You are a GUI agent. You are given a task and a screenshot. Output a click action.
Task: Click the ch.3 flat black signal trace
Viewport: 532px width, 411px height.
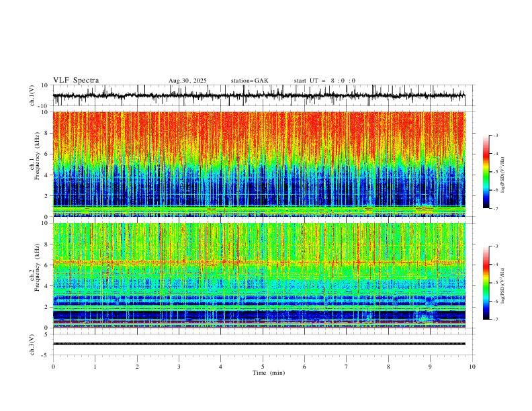point(259,344)
